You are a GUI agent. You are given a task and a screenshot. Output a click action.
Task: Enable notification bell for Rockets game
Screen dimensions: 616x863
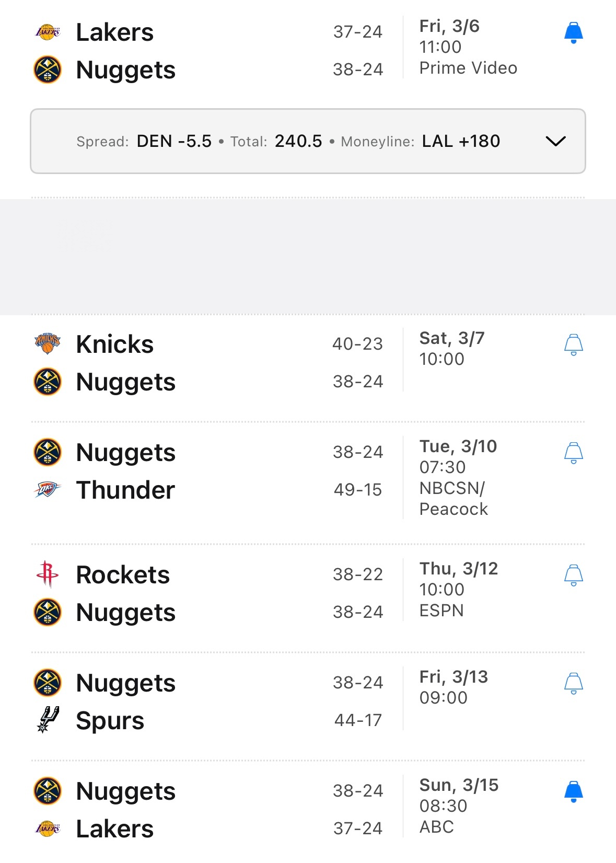[573, 576]
